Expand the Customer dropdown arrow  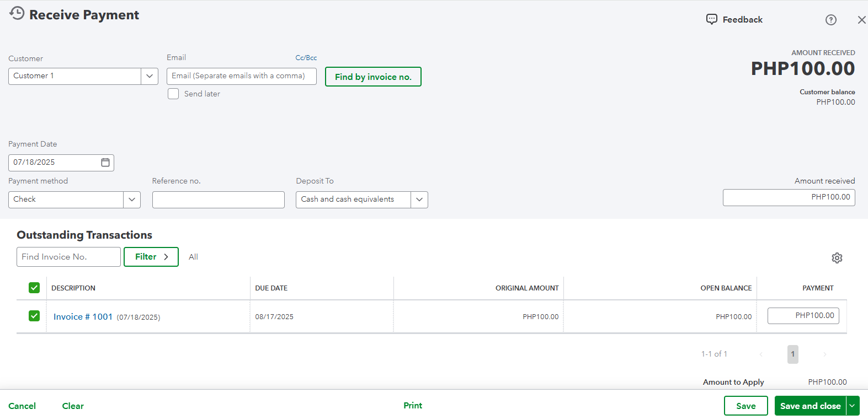150,76
